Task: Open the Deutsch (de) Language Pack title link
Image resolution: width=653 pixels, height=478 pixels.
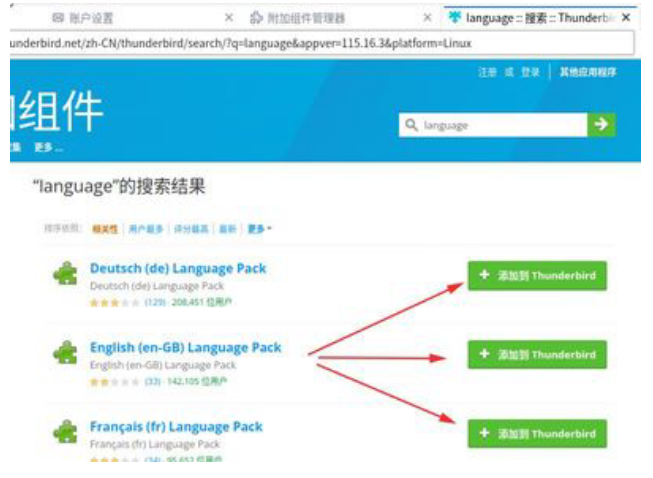Action: (178, 269)
